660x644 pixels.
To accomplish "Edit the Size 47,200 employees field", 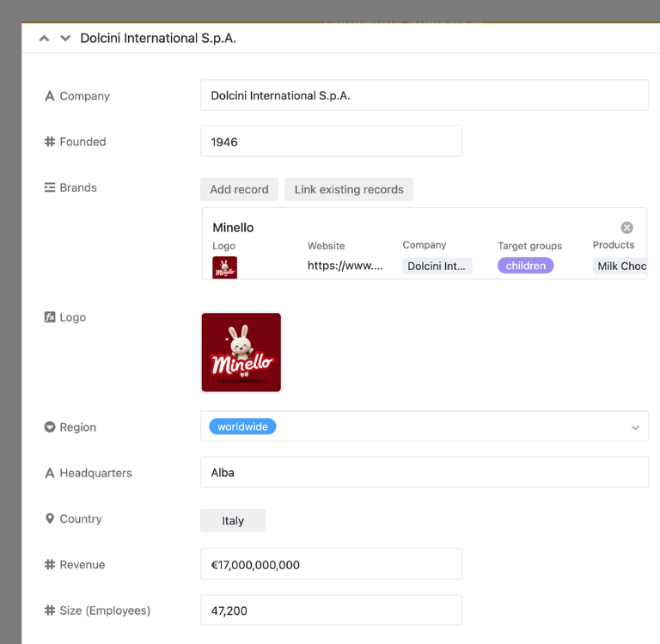I will (331, 610).
